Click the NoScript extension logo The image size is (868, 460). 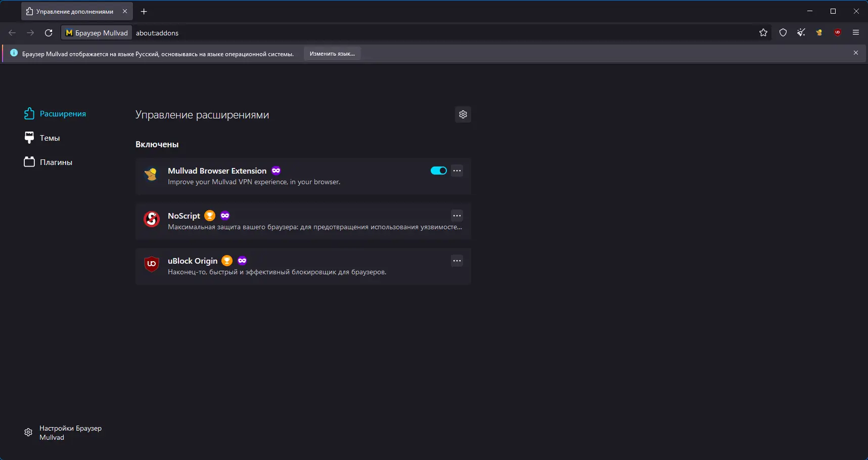(152, 219)
